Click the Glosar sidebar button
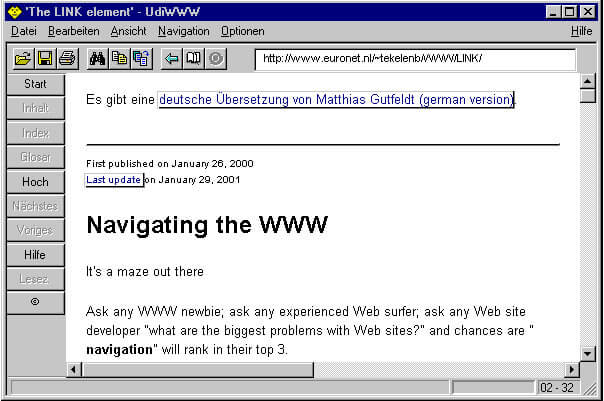The height and width of the screenshot is (401, 604). [x=35, y=157]
